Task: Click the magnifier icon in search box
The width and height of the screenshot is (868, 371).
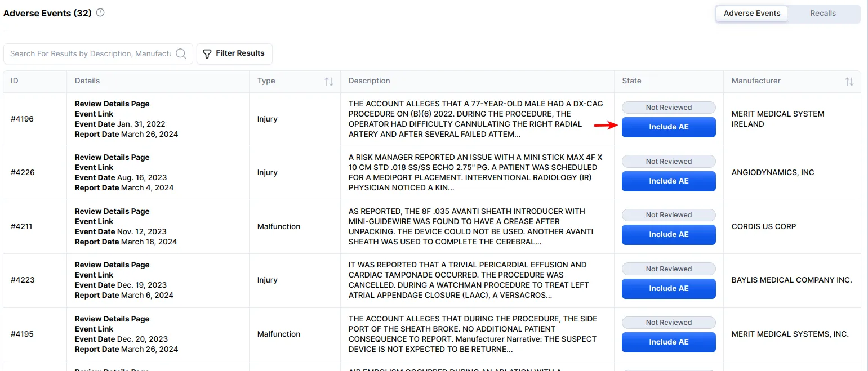Action: [181, 53]
